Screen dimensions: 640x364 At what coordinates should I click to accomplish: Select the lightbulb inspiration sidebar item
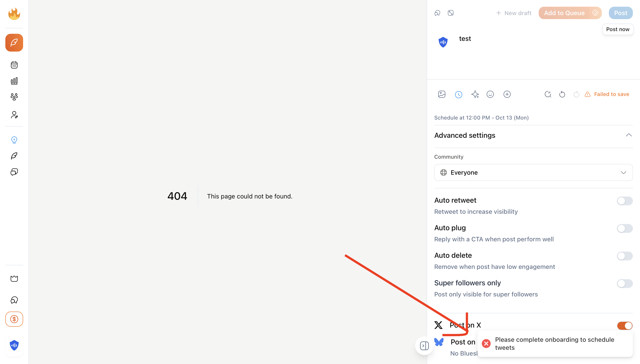(x=14, y=140)
